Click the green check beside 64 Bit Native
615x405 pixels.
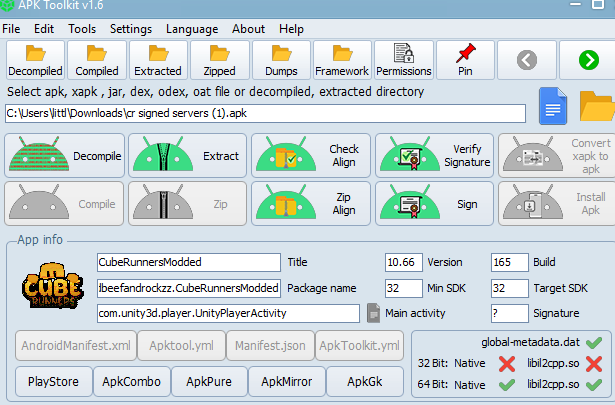pos(507,385)
